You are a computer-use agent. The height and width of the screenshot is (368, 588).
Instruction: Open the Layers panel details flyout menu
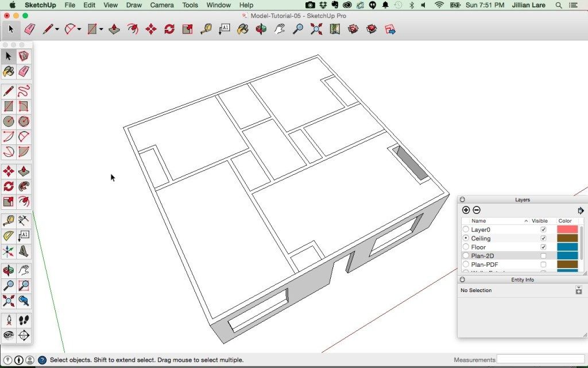pyautogui.click(x=581, y=210)
